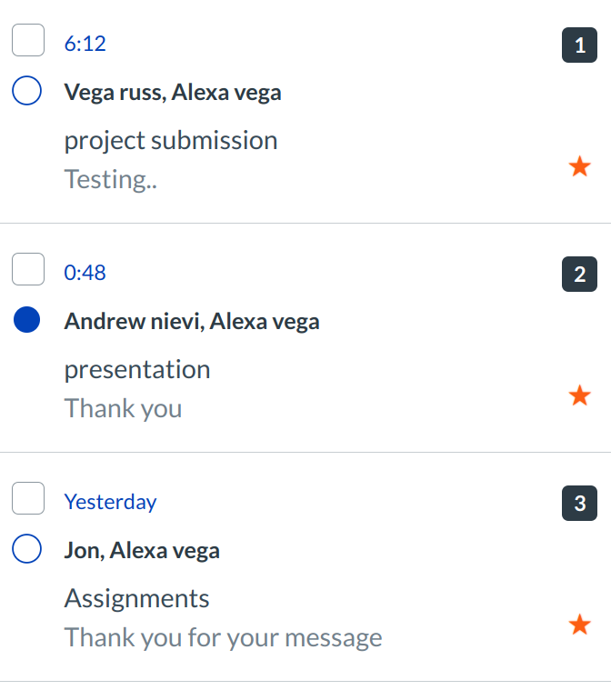This screenshot has width=611, height=700.
Task: Click the Andrew nievi, Alexa vega names
Action: (192, 322)
